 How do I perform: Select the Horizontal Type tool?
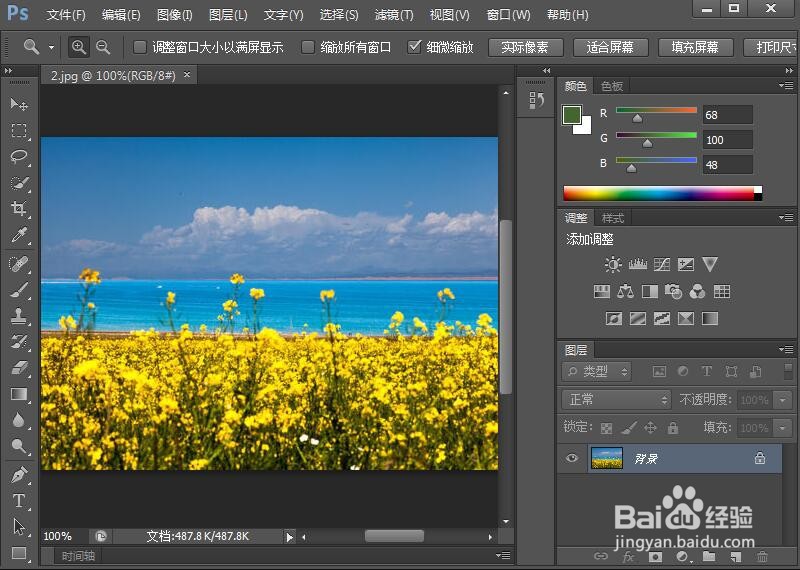tap(19, 501)
